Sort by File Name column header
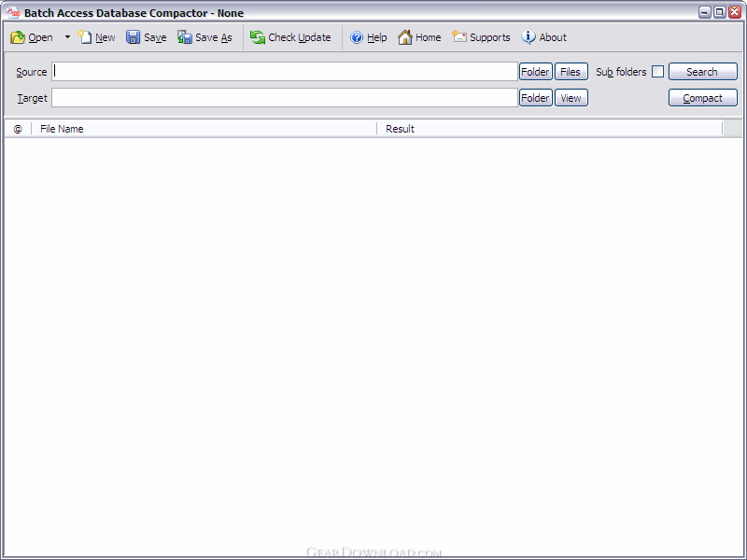747x560 pixels. (x=204, y=129)
